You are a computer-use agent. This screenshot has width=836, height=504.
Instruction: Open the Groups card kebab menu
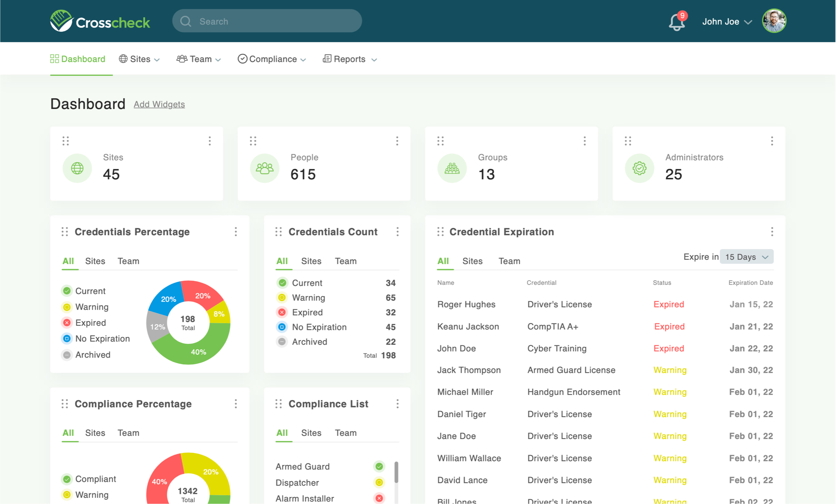(585, 141)
